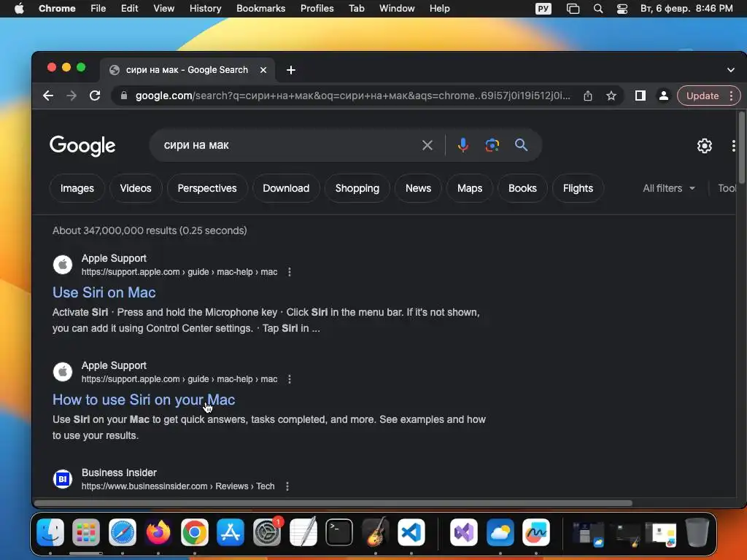This screenshot has height=560, width=747.
Task: Click the blue magnifier search button
Action: coord(521,145)
